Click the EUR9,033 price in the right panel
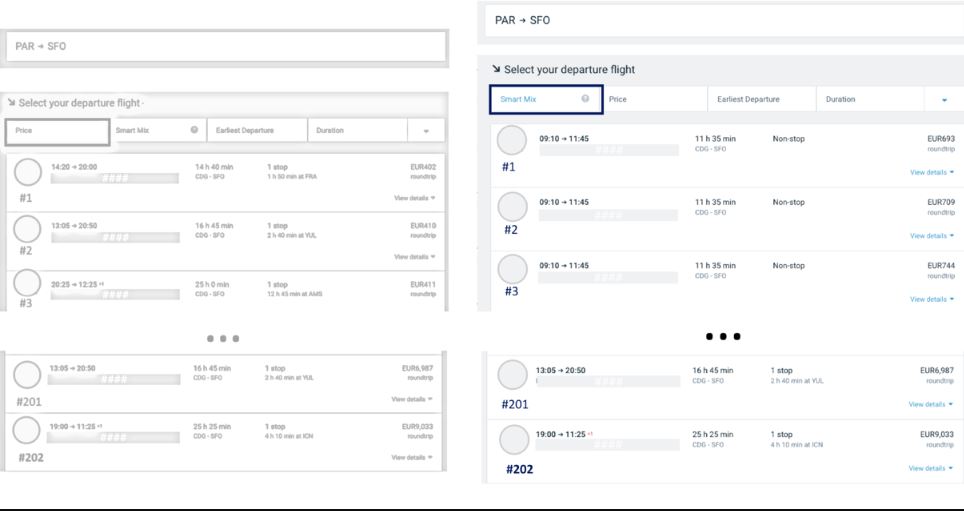Screen dimensions: 964x511 tap(937, 434)
